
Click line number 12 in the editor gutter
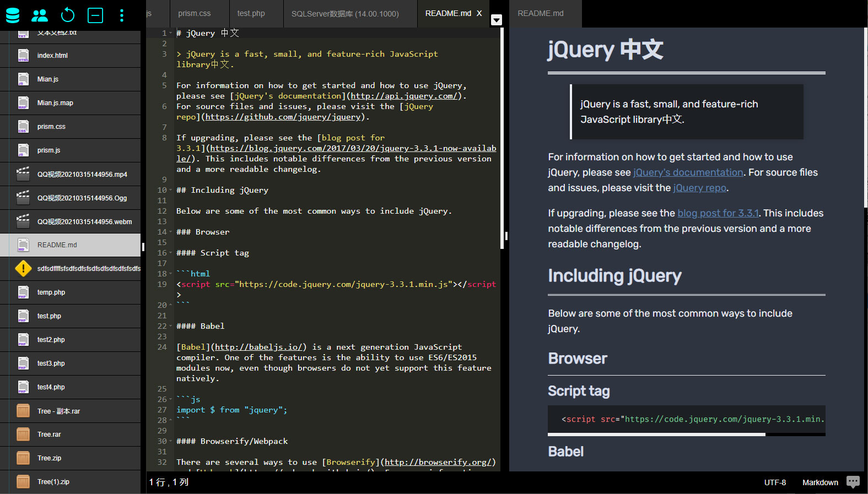162,211
